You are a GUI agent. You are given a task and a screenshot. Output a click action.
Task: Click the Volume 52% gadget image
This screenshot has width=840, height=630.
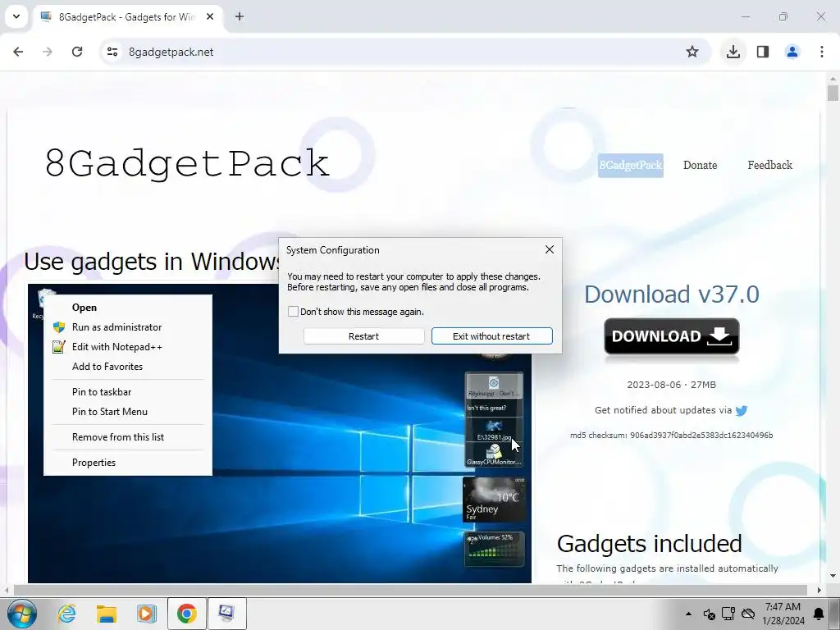tap(495, 549)
